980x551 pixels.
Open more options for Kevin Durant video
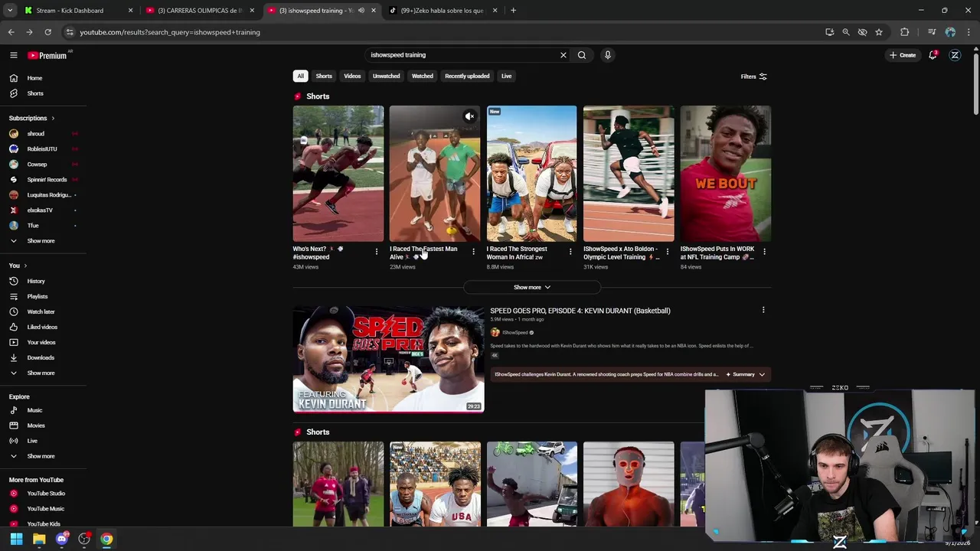pos(763,310)
